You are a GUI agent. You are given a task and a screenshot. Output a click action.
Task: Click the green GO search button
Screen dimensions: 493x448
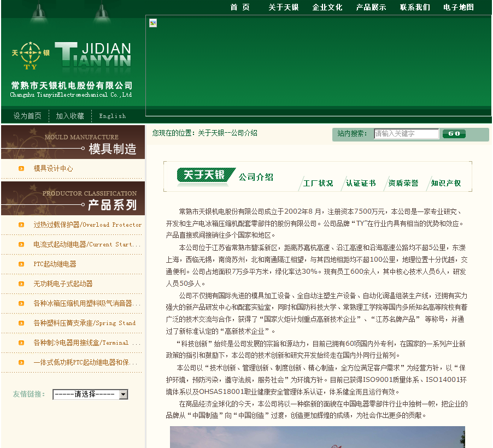point(454,134)
